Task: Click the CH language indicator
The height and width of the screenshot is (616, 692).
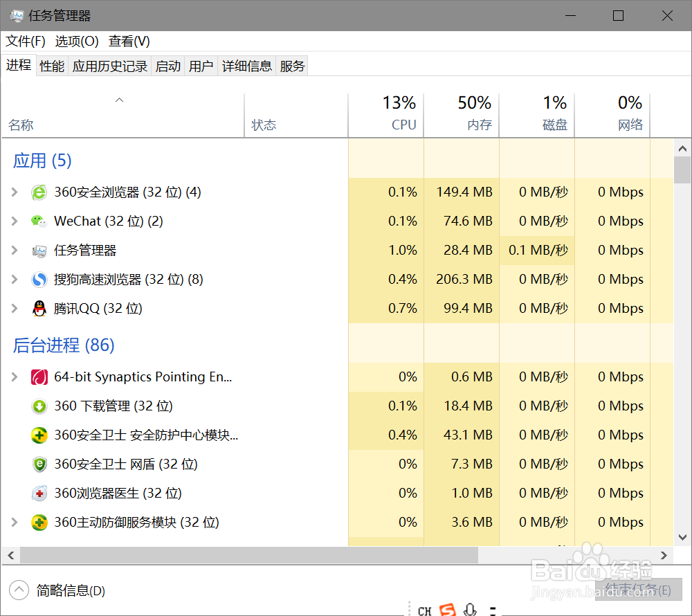Action: pyautogui.click(x=425, y=610)
